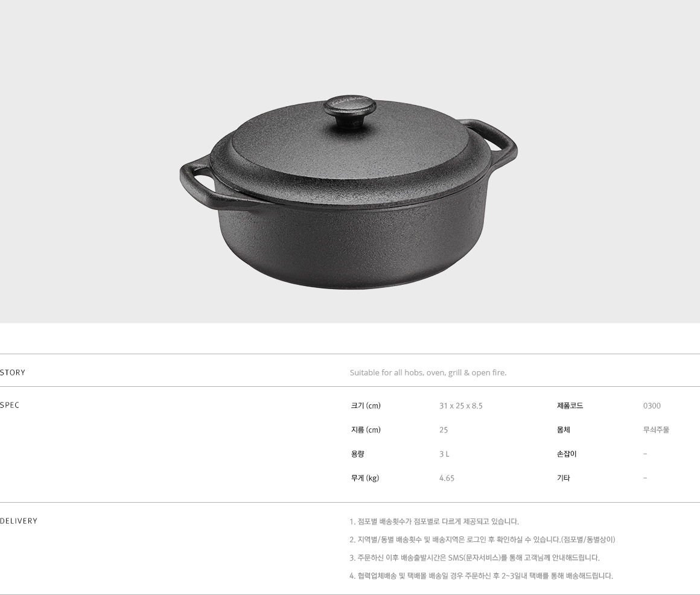Click the 제품코드 label
This screenshot has width=700, height=595.
point(570,406)
